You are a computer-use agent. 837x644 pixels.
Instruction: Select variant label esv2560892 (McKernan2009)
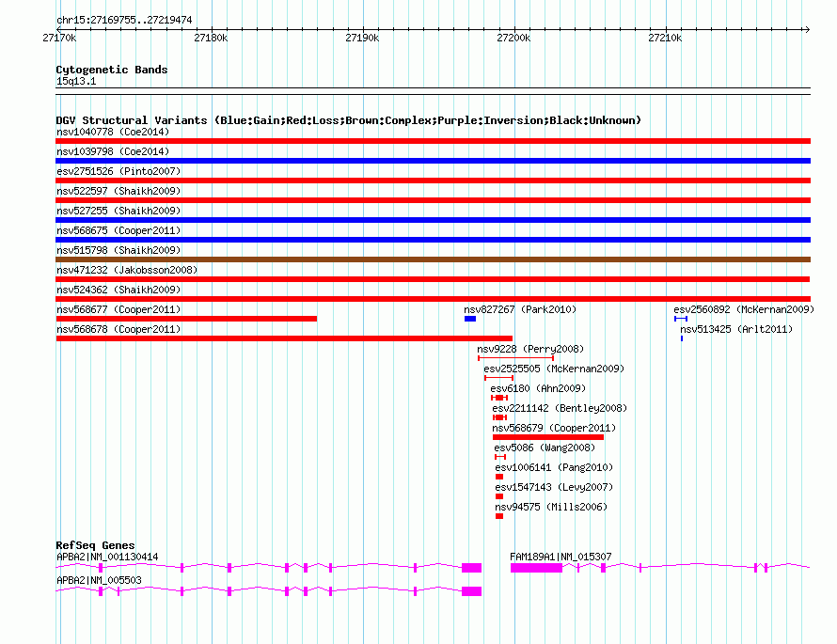[744, 309]
